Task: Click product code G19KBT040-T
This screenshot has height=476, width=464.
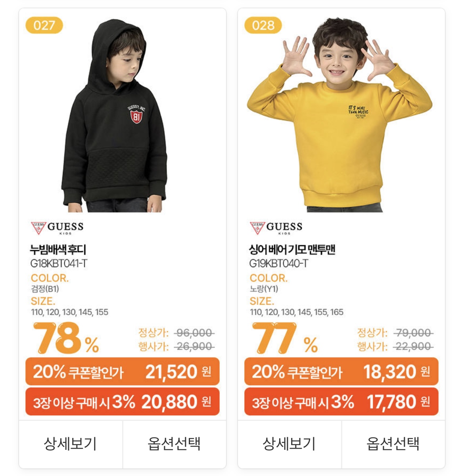Action: (278, 264)
